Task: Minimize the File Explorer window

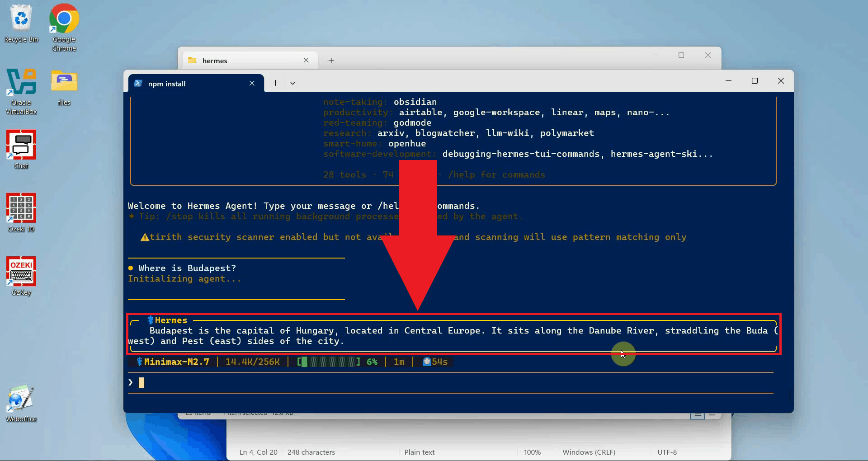Action: coord(655,55)
